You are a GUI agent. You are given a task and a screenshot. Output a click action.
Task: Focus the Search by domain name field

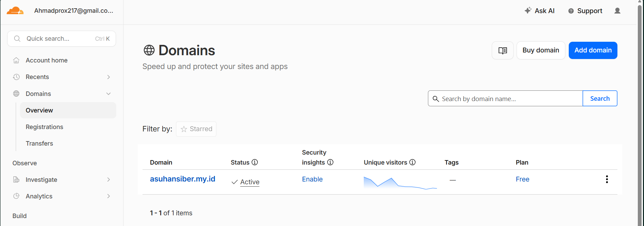505,99
